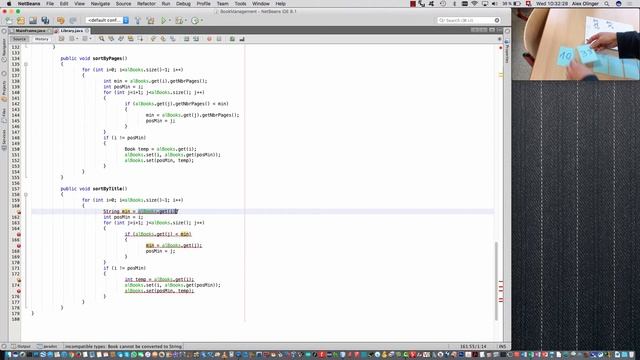Open the Refactor menu

click(x=146, y=4)
